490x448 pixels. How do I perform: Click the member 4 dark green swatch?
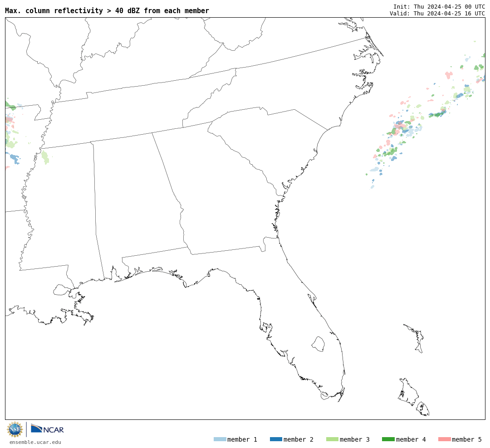point(388,439)
